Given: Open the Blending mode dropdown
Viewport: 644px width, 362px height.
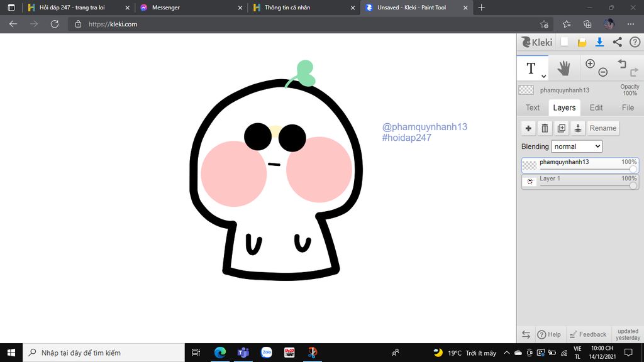Looking at the screenshot, I should pyautogui.click(x=577, y=146).
